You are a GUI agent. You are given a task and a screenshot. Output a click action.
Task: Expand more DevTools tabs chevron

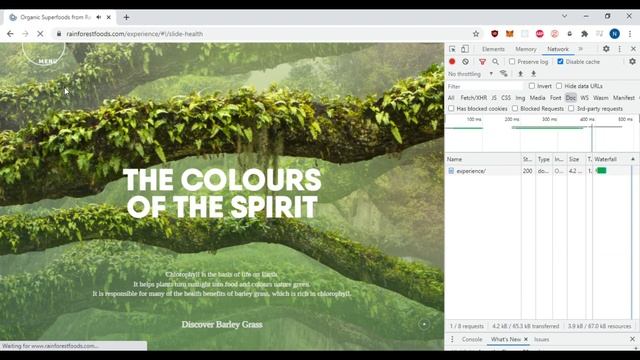[580, 49]
